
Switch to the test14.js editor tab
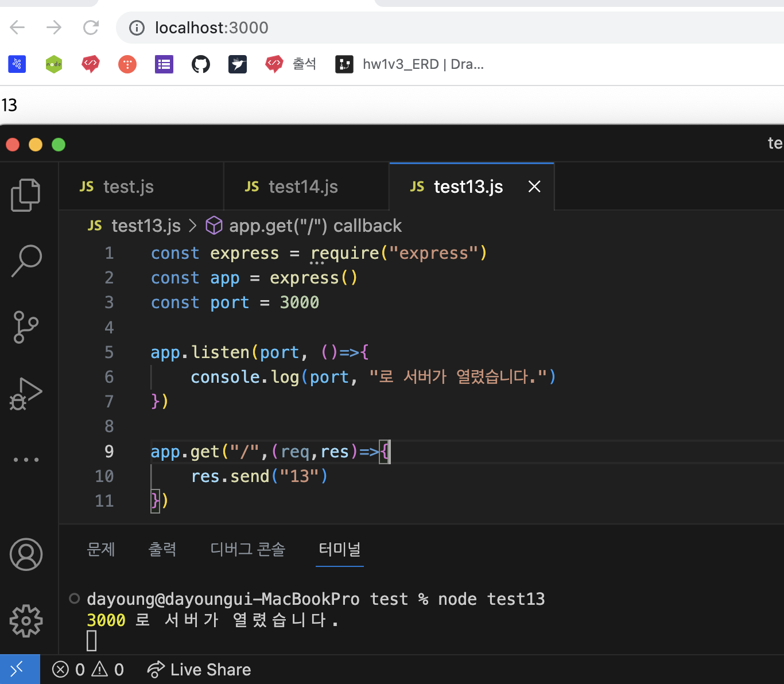coord(306,186)
